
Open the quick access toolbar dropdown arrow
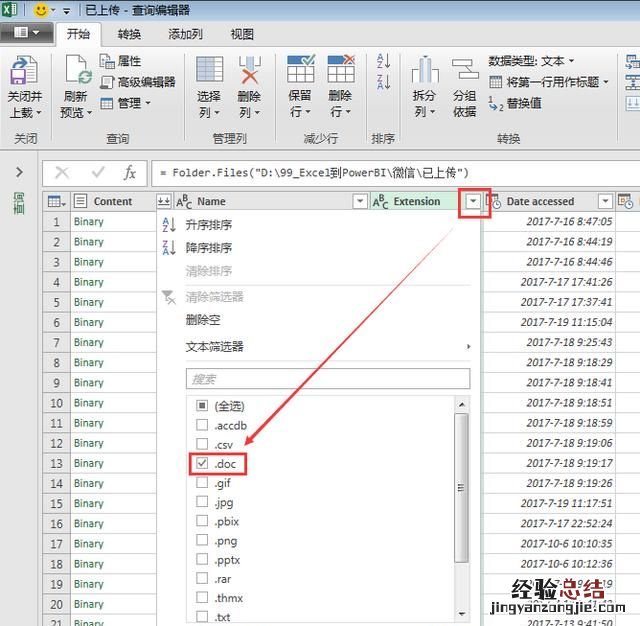pos(67,11)
